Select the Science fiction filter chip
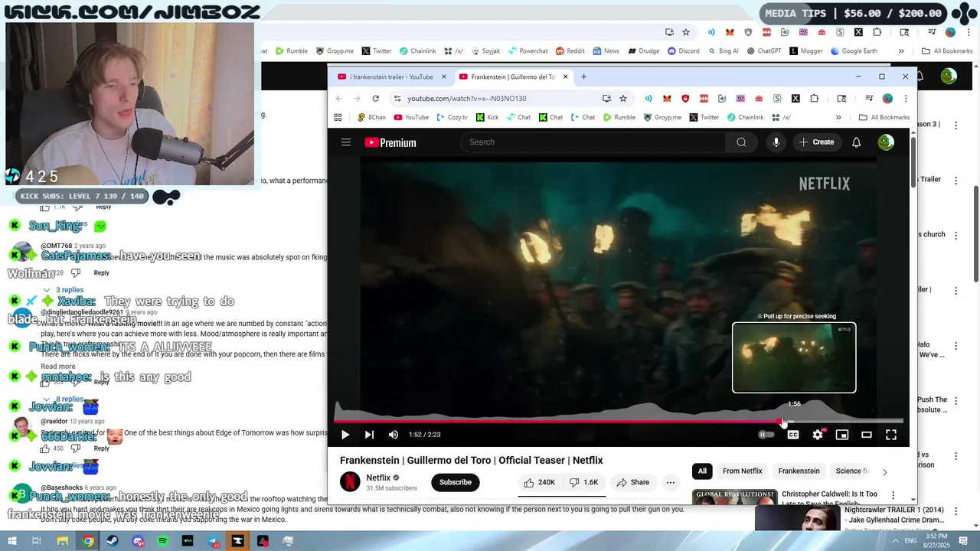The width and height of the screenshot is (980, 551). 851,471
